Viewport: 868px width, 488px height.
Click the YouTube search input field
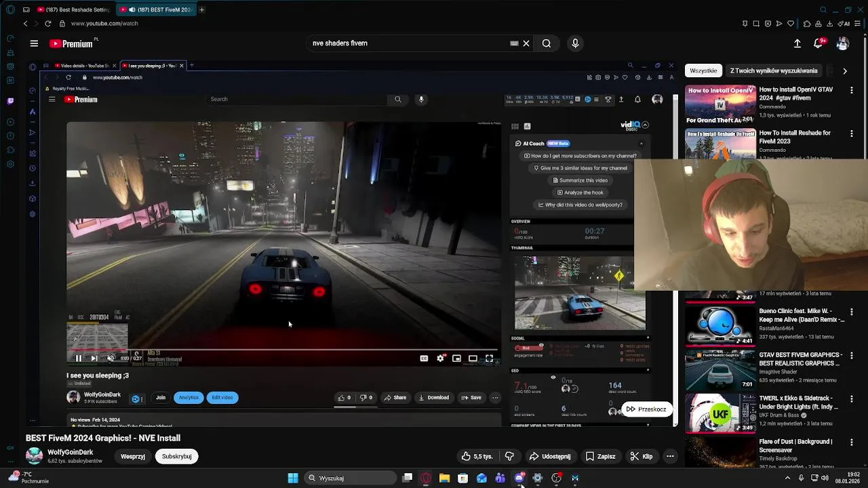click(407, 43)
